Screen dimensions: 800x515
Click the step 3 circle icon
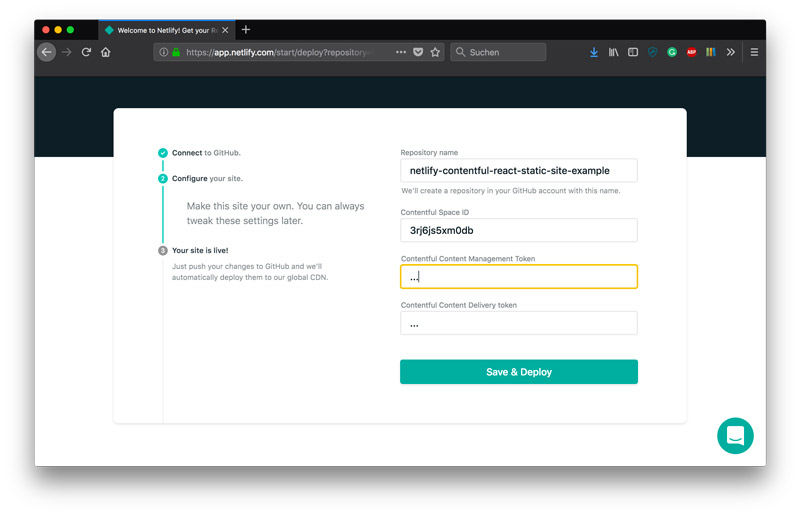point(163,250)
